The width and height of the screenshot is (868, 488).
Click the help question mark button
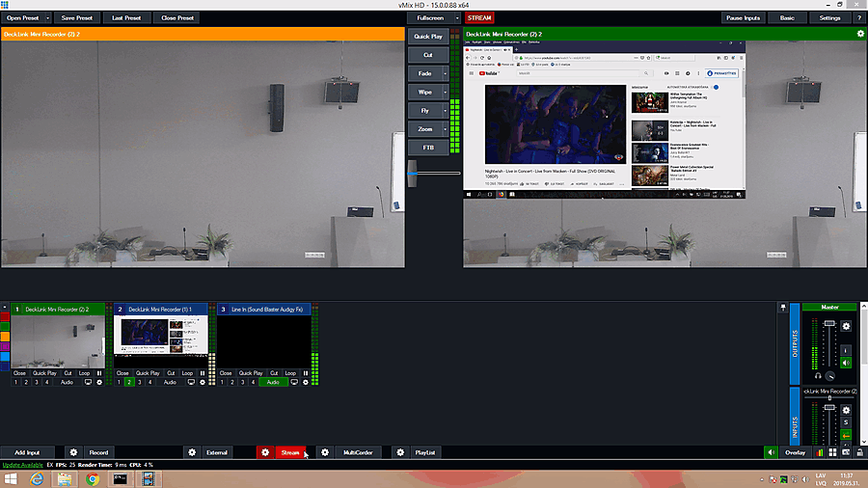[859, 17]
